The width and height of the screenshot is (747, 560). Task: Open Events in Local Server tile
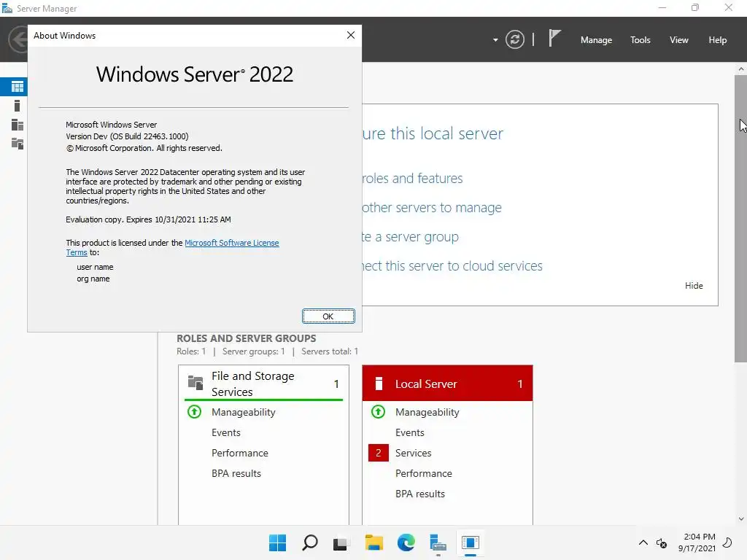point(410,432)
